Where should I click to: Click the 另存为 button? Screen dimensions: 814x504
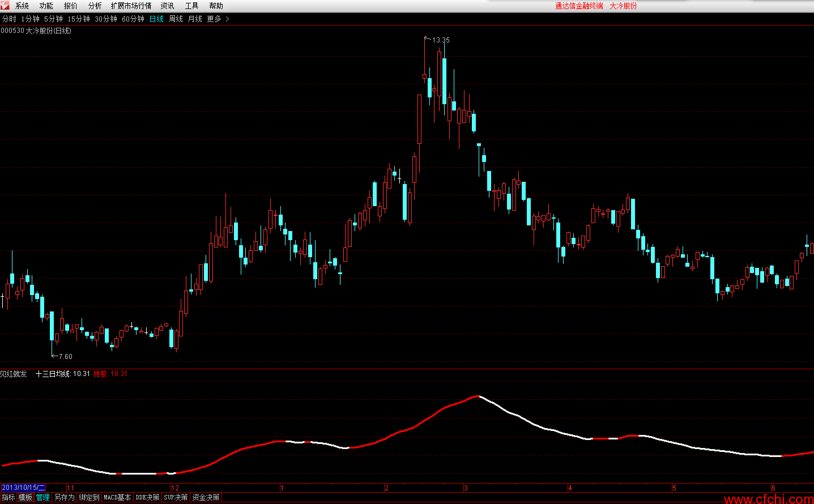(65, 497)
